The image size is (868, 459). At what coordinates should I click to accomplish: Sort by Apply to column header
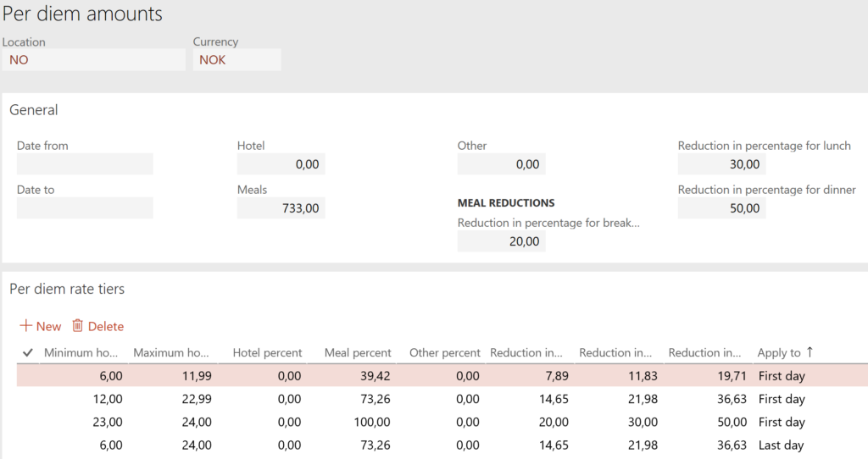pyautogui.click(x=779, y=352)
